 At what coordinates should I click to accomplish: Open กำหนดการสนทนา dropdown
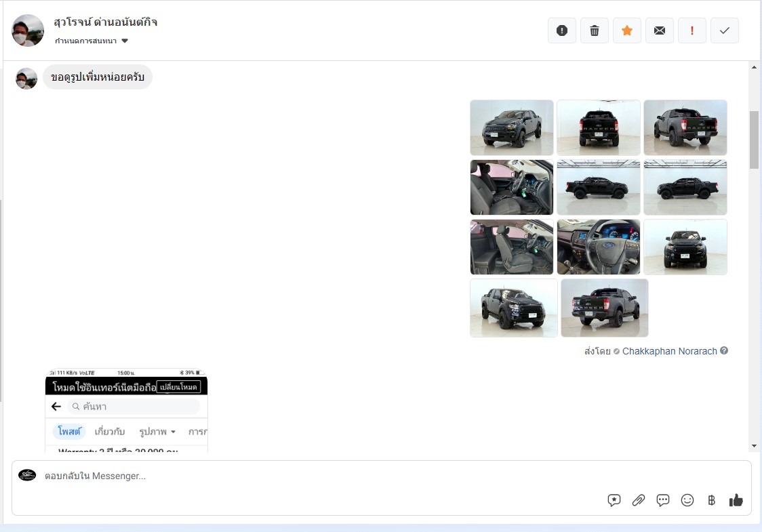tap(92, 41)
